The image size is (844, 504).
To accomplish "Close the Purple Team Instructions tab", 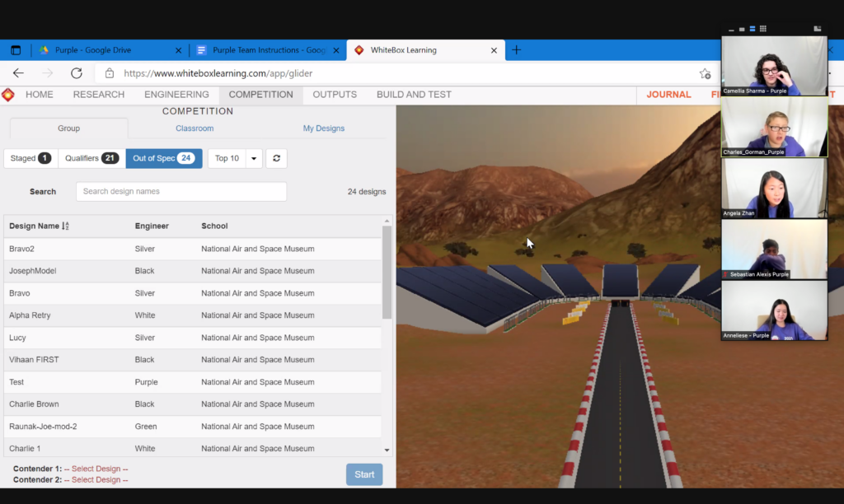I will pos(336,50).
